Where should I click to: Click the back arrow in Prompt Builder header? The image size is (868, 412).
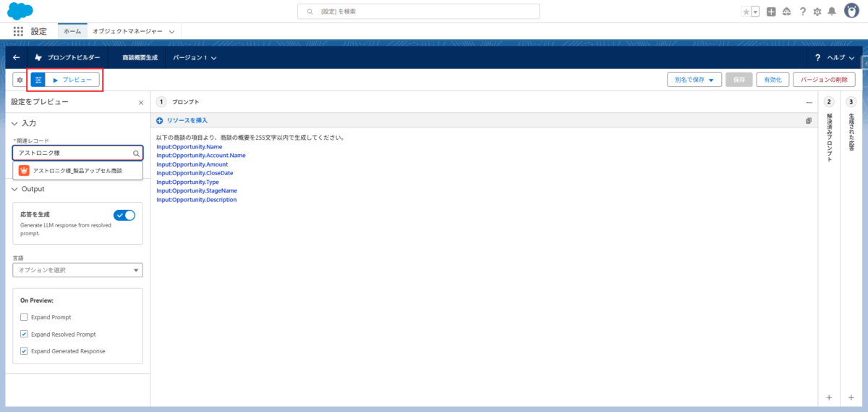[17, 57]
